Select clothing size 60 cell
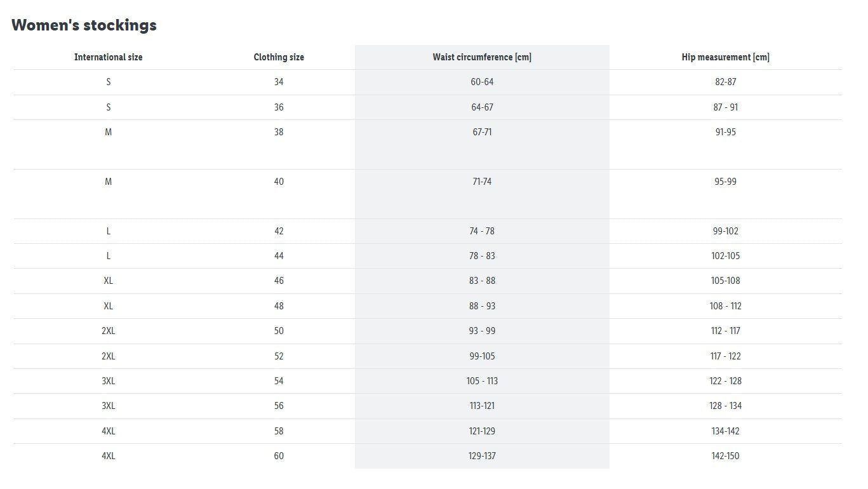 pyautogui.click(x=279, y=456)
